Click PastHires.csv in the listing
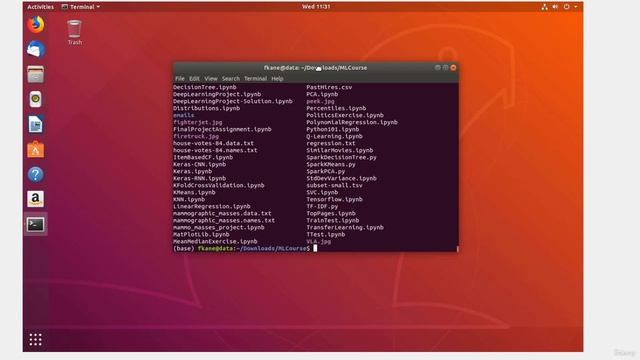Screen dimensions: 640x360 click(x=329, y=87)
